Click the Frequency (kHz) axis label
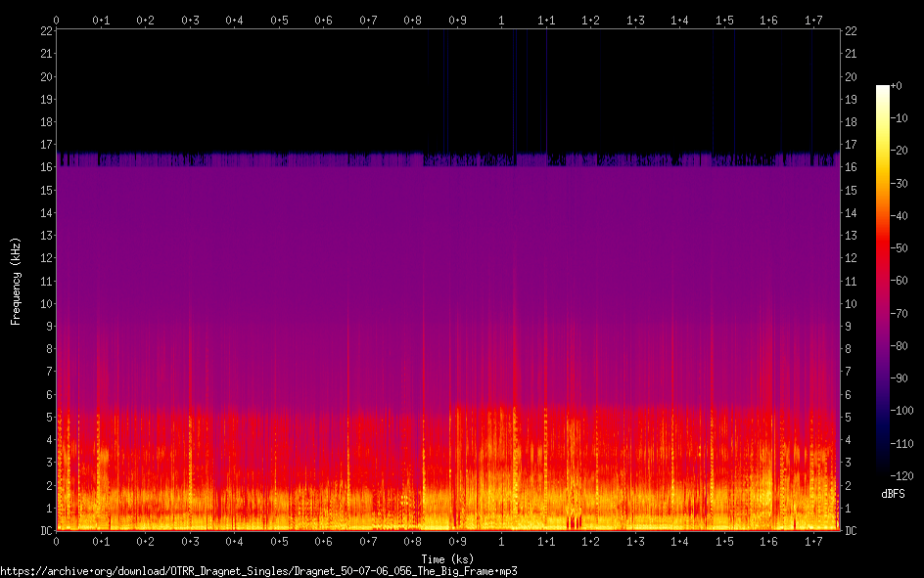Viewport: 924px width, 578px height. tap(16, 281)
